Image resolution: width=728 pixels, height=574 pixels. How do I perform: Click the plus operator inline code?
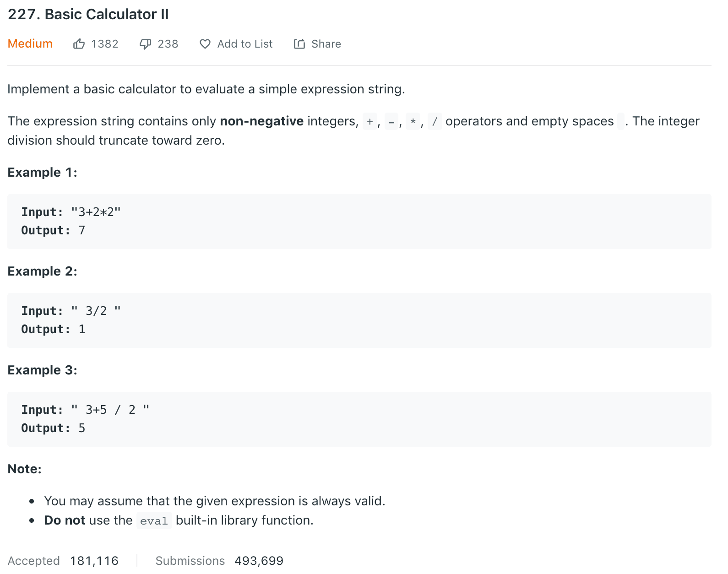tap(369, 121)
